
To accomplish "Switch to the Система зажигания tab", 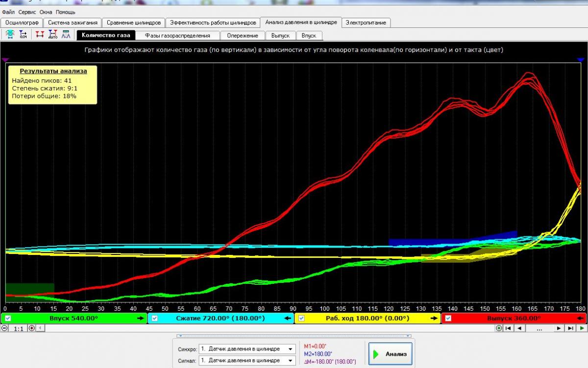I will point(73,23).
